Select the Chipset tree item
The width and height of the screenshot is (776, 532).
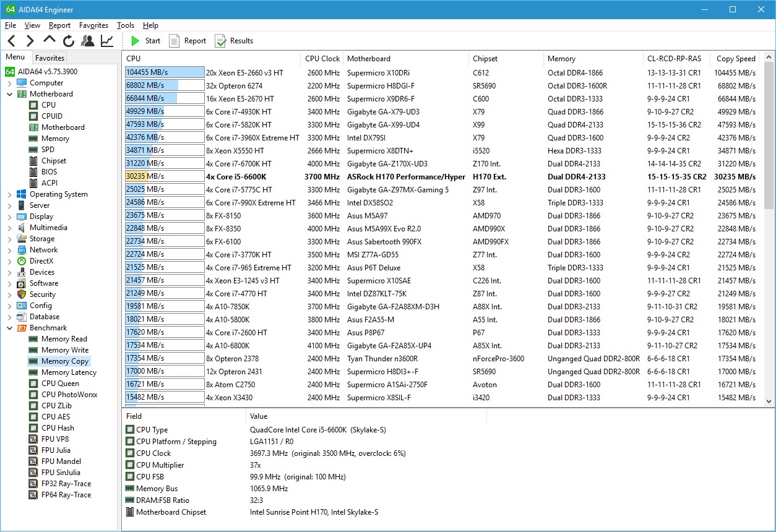(54, 161)
